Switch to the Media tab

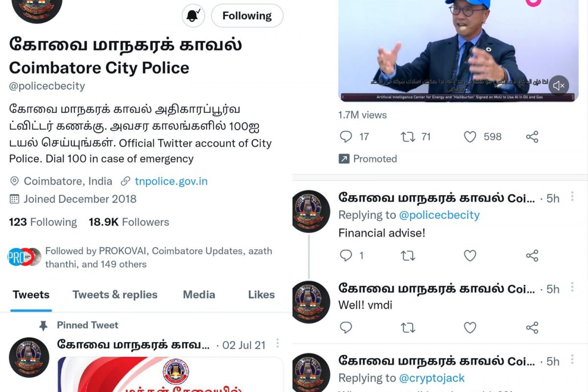tap(199, 294)
